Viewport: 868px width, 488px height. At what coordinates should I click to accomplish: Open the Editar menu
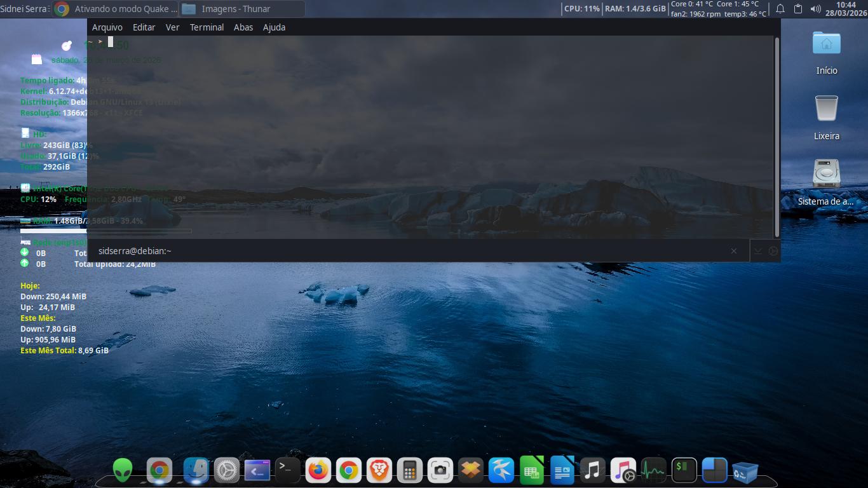coord(144,27)
